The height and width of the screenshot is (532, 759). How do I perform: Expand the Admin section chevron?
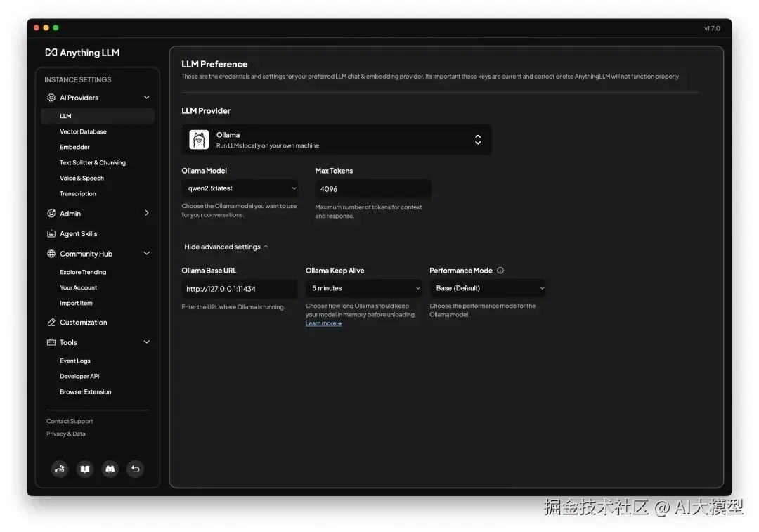tap(147, 213)
